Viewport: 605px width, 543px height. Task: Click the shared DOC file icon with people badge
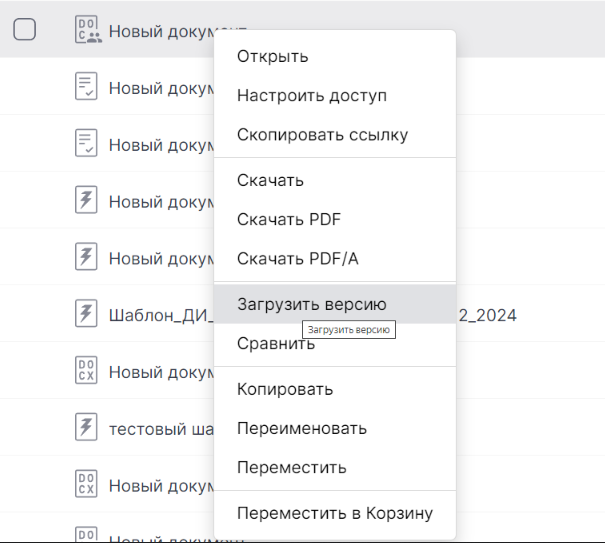[88, 29]
